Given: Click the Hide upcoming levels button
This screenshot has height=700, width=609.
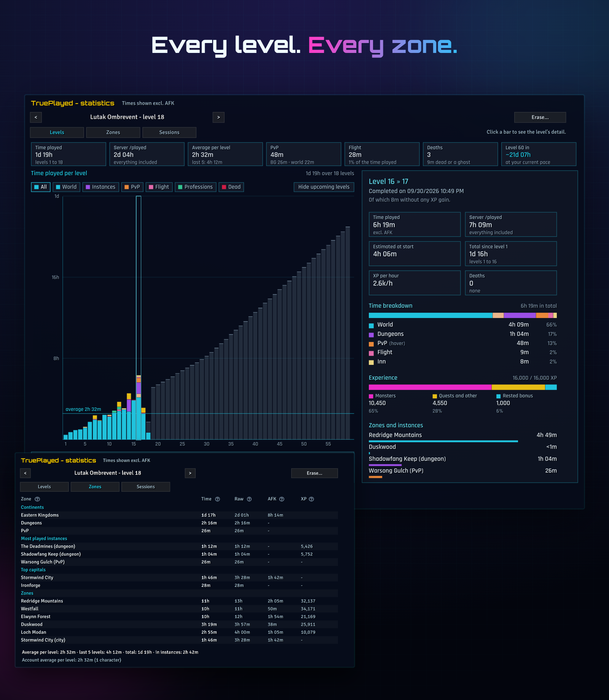Looking at the screenshot, I should coord(324,187).
